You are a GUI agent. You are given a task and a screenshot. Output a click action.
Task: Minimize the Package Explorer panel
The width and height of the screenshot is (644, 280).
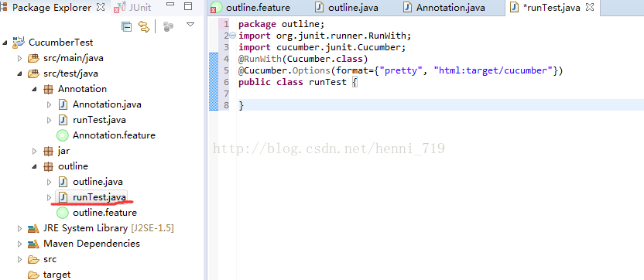pyautogui.click(x=170, y=5)
